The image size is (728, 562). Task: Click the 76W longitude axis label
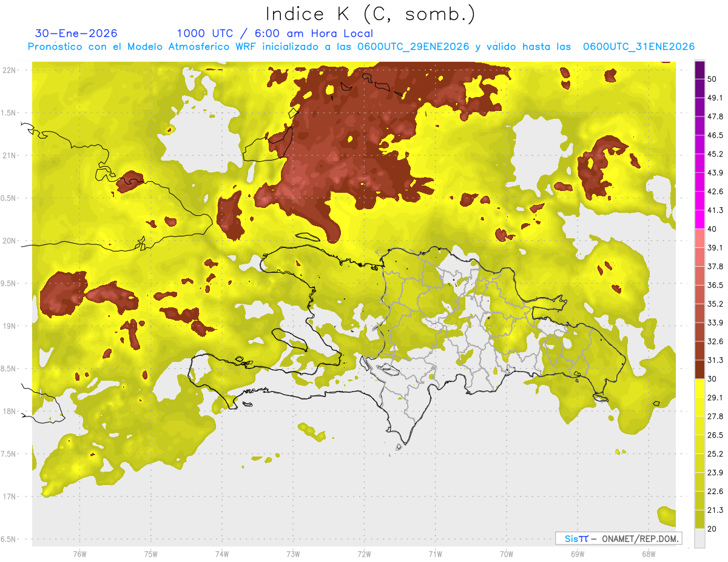79,554
